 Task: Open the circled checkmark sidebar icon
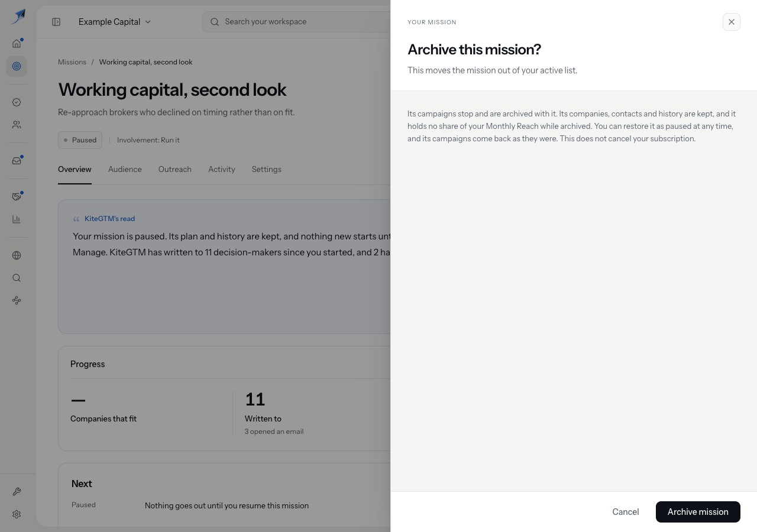(17, 102)
